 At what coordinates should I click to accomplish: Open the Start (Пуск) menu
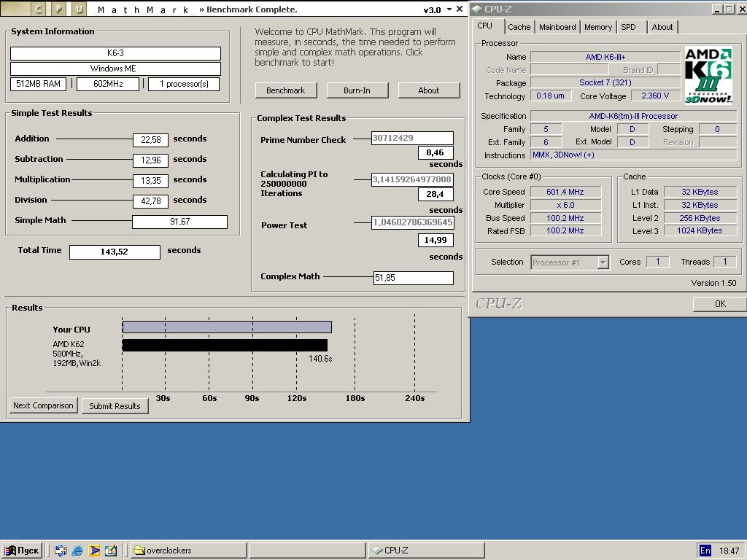coord(22,551)
